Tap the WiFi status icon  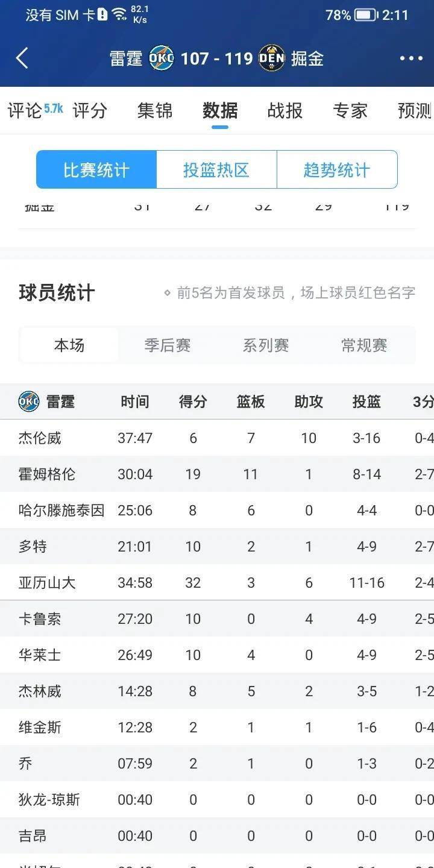[x=119, y=14]
